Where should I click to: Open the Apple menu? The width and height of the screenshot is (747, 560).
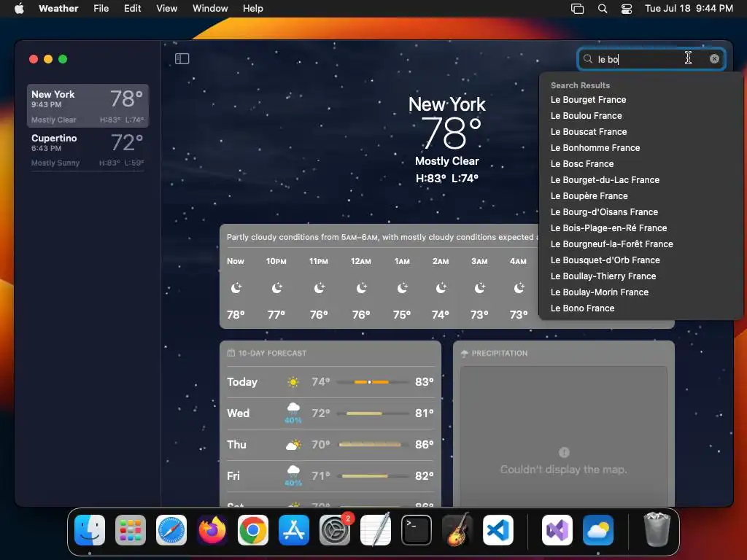(x=19, y=9)
